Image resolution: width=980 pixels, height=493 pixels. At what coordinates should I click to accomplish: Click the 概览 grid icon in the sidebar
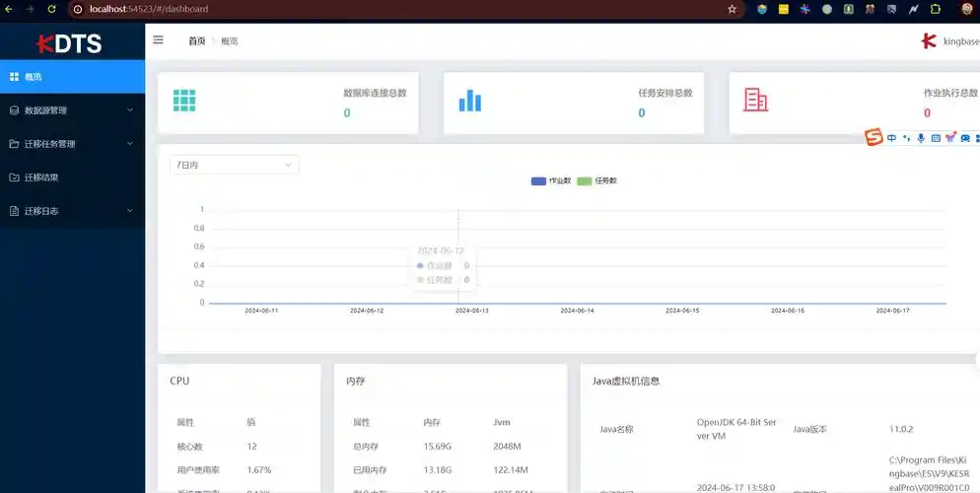point(15,77)
